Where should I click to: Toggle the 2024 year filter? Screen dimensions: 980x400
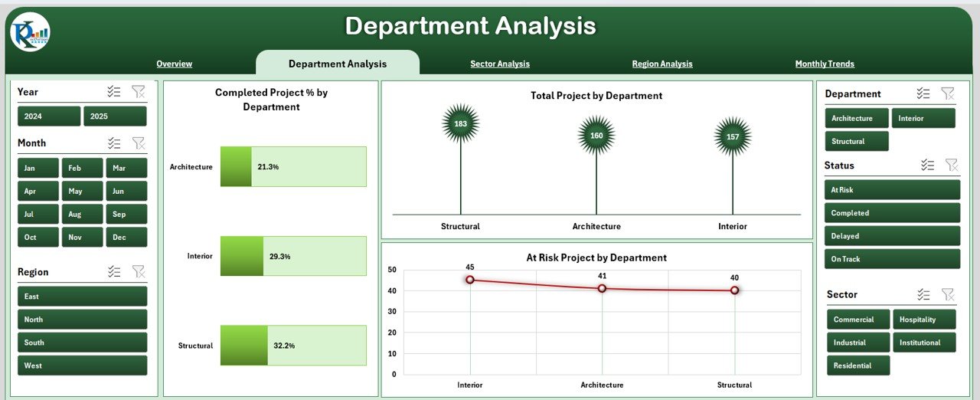point(49,116)
